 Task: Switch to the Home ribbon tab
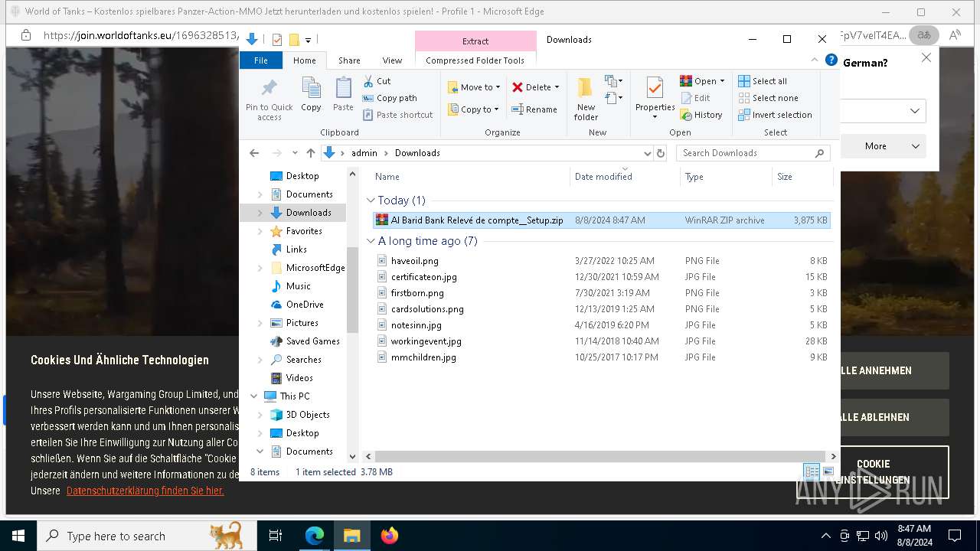[305, 60]
